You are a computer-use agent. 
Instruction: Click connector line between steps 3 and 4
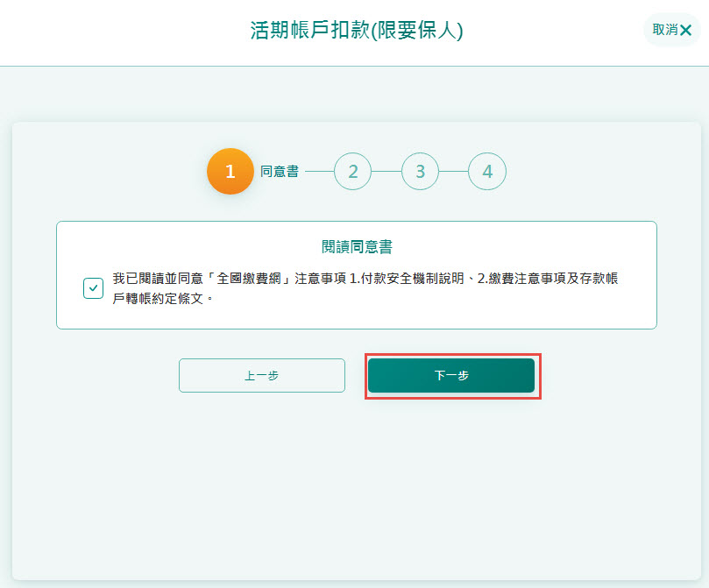453,171
